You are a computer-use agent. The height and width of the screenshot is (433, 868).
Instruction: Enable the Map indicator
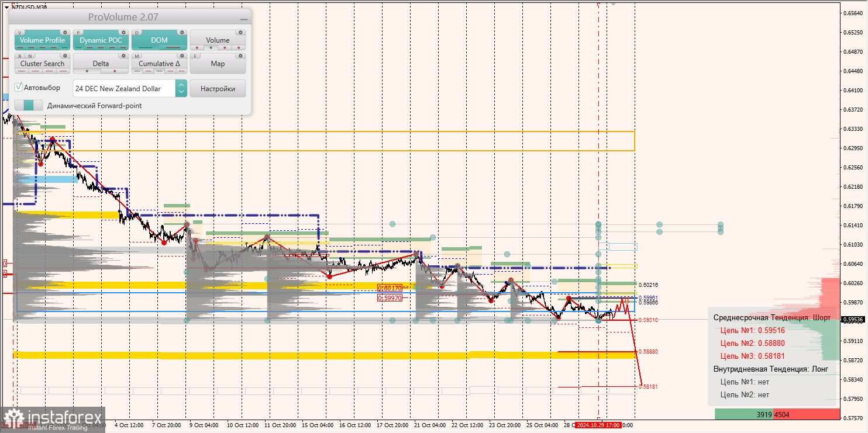point(218,64)
